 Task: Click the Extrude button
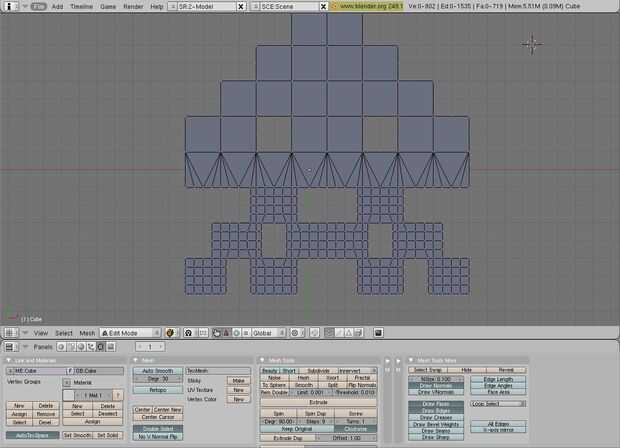[318, 402]
